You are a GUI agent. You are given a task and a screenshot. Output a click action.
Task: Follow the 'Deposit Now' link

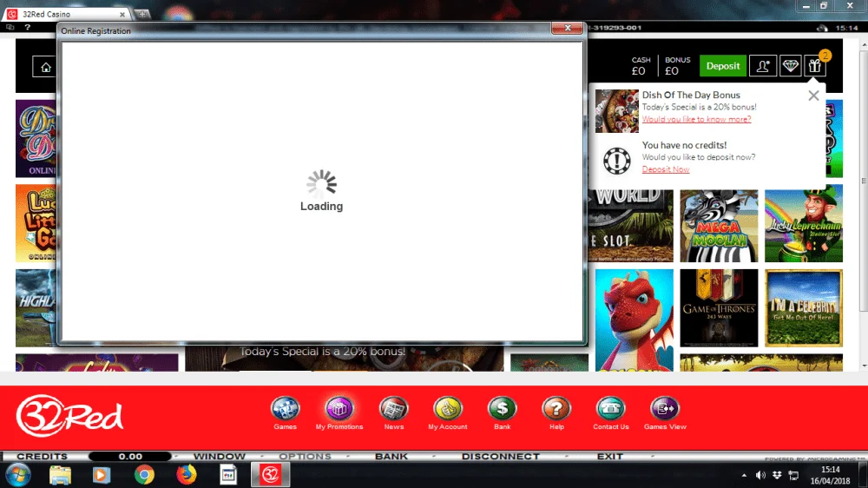(x=666, y=169)
